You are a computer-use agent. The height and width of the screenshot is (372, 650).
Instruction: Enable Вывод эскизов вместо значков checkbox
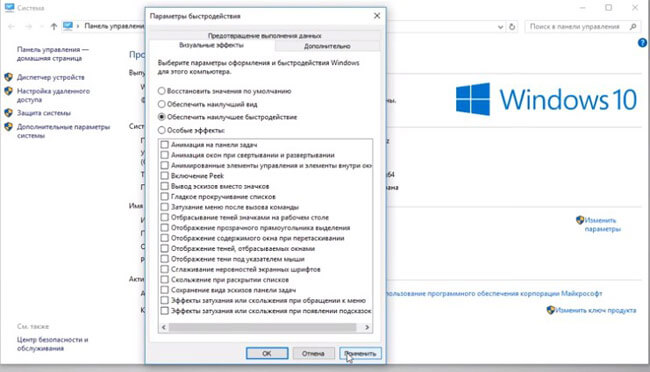coord(165,186)
